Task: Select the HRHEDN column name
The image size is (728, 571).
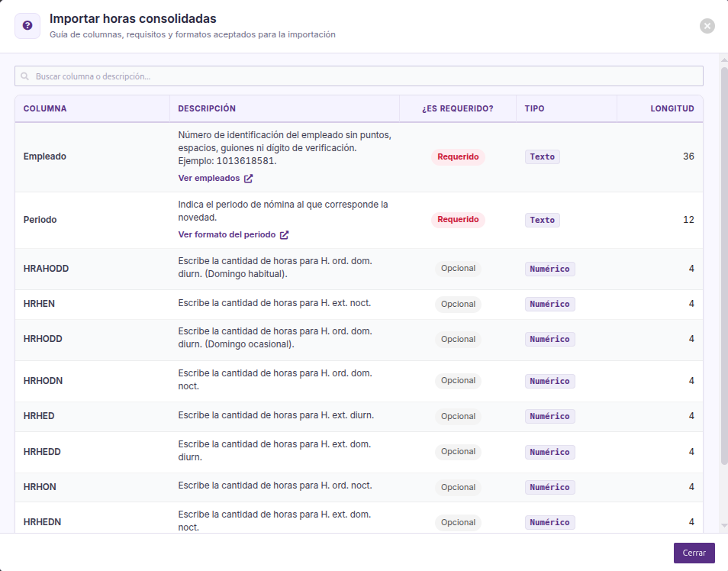Action: click(x=42, y=523)
